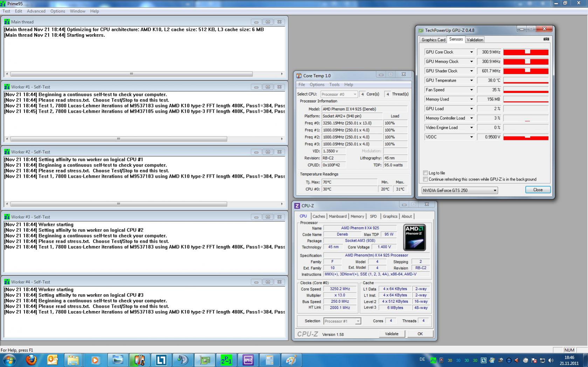
Task: Click the GPU-Z title bar icon
Action: (x=420, y=30)
